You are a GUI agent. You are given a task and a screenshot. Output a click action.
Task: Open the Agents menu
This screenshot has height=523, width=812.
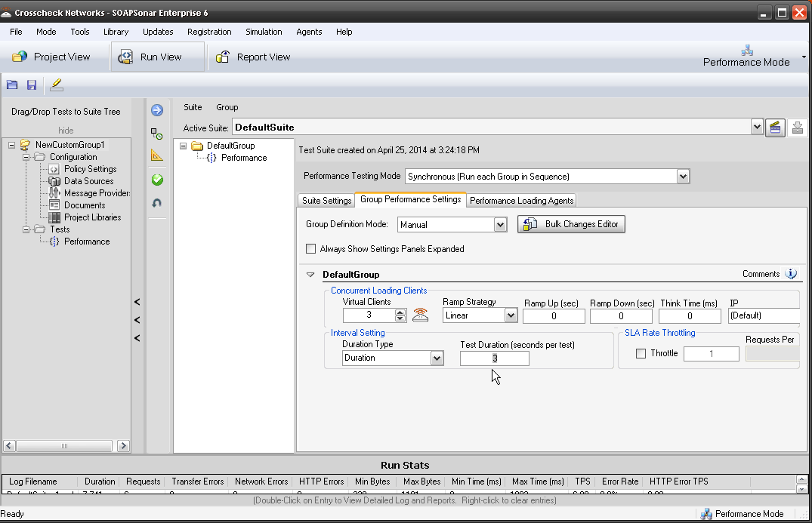[309, 32]
